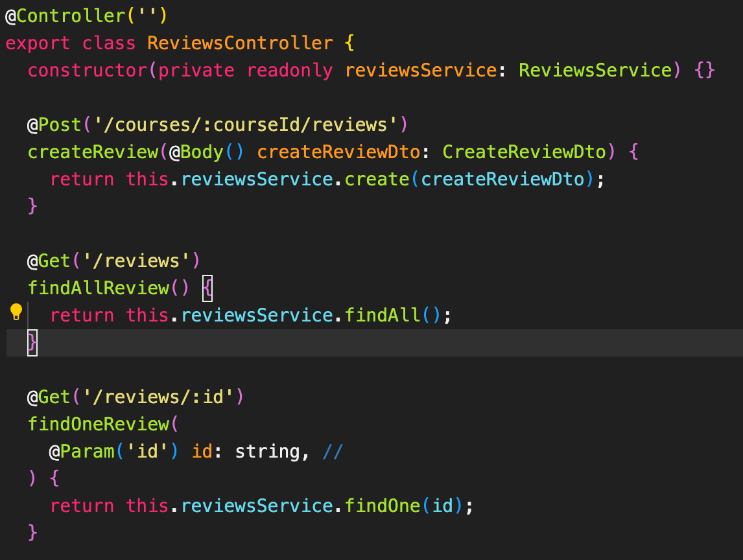The height and width of the screenshot is (560, 743).
Task: Click the readonly keyword
Action: click(x=290, y=71)
